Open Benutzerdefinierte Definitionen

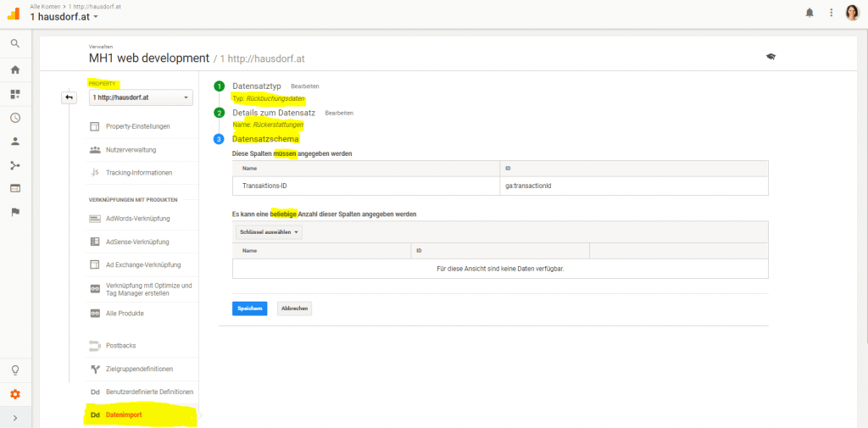149,392
